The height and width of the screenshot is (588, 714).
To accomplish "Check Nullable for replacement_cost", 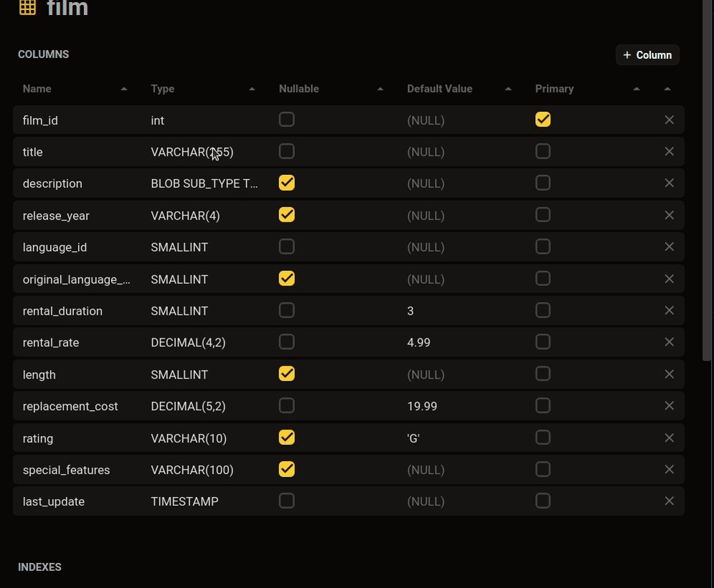I will [x=286, y=405].
